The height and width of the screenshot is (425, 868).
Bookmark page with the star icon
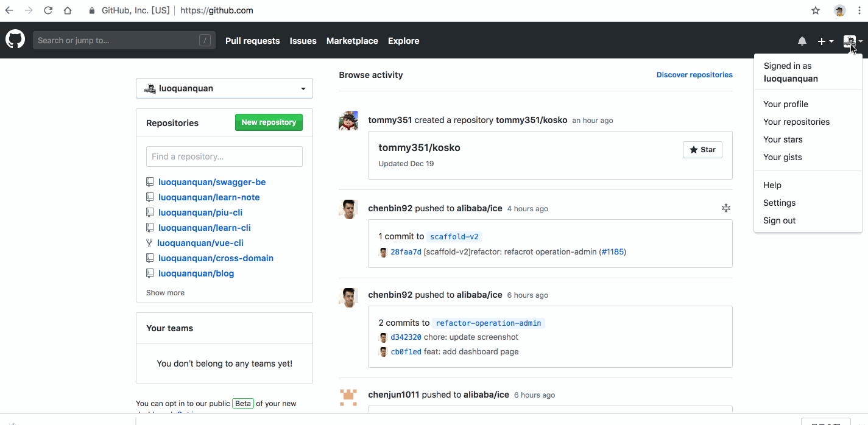tap(816, 10)
